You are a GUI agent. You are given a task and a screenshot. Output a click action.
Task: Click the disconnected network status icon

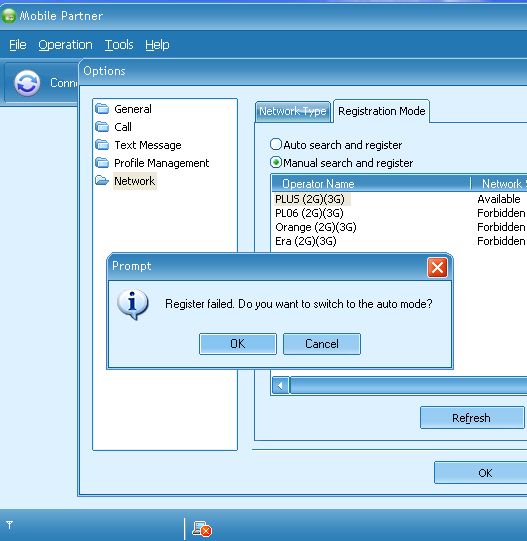click(202, 528)
